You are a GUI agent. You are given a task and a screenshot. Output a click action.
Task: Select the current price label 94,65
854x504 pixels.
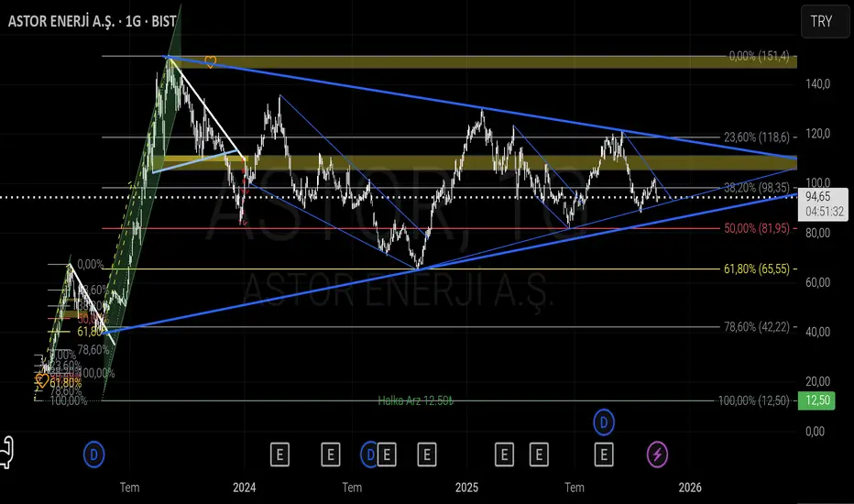click(818, 197)
